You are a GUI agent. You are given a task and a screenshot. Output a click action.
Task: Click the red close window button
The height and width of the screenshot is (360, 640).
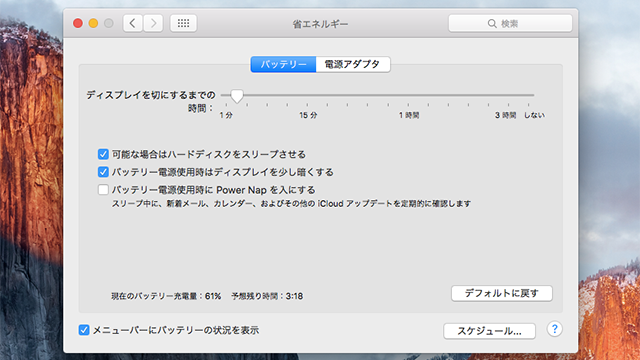pyautogui.click(x=78, y=23)
